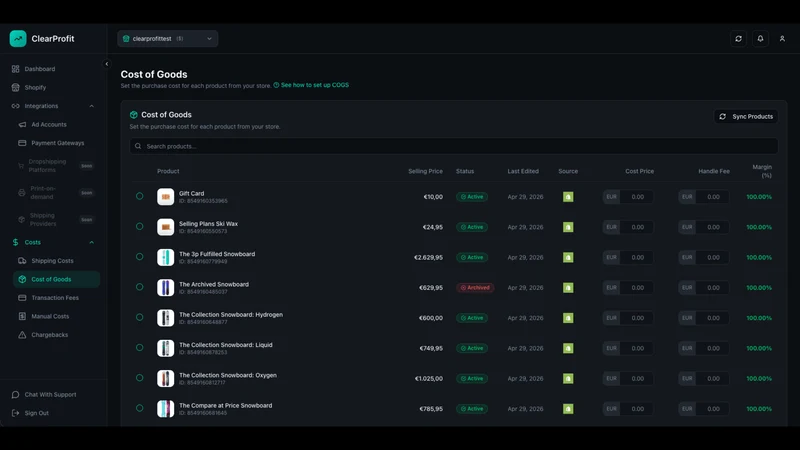Click Shopify source icon for Selling Plans Ski Wax

[568, 227]
